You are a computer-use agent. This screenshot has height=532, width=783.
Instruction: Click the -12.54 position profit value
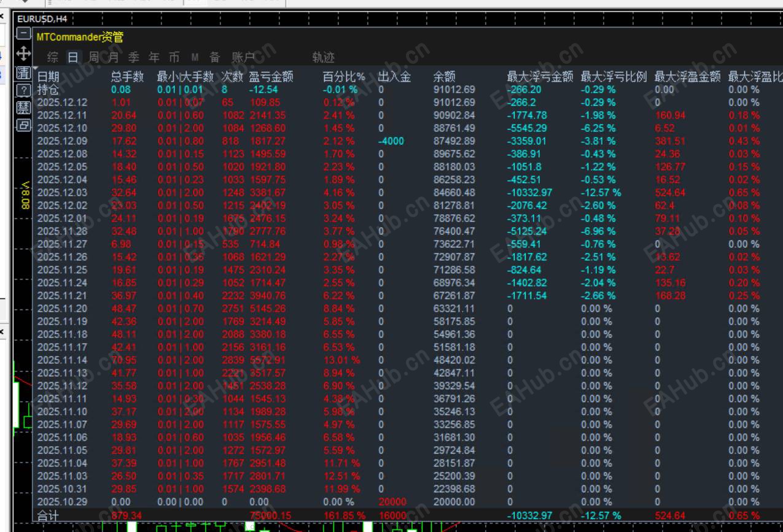tap(263, 90)
